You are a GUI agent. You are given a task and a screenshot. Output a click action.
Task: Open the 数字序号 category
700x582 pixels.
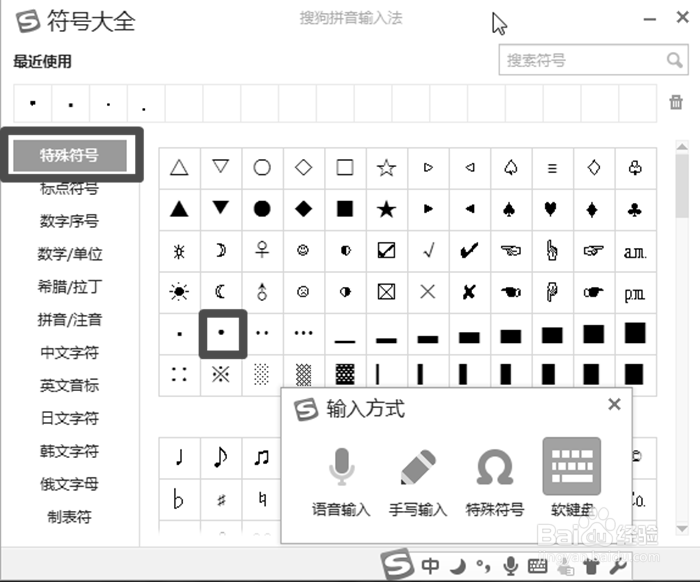point(70,221)
